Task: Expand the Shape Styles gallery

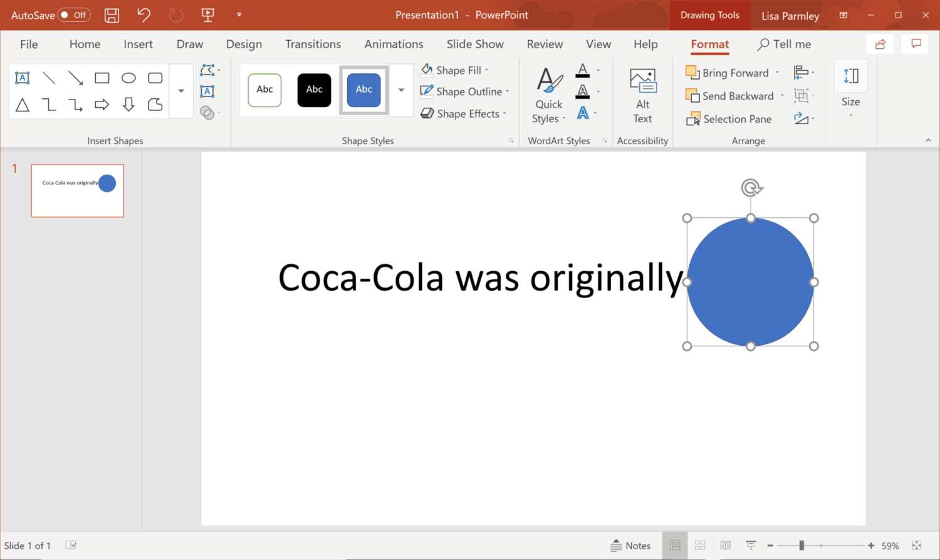Action: pos(401,90)
